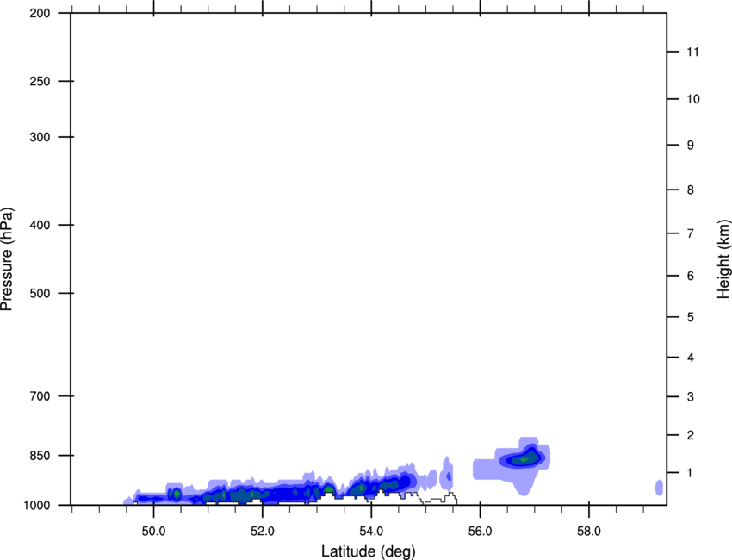This screenshot has width=732, height=560.
Task: Click height tick label '1'
Action: [691, 473]
